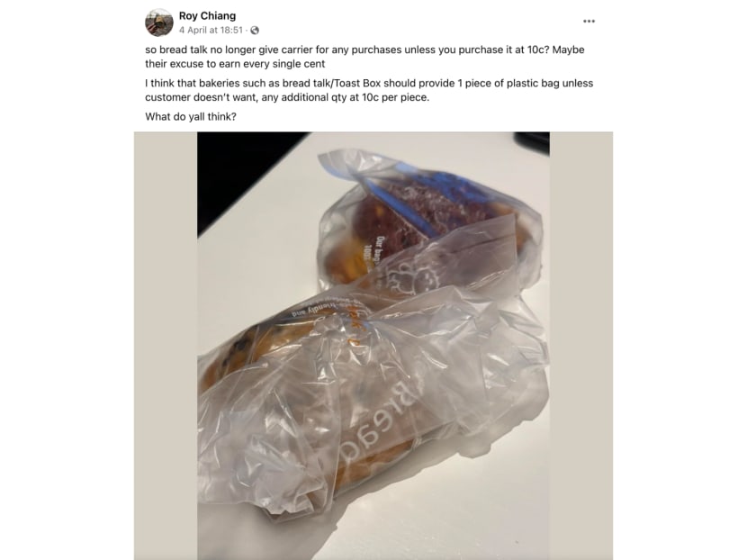Click the 'What do yall think?' line
Viewport: 747px width, 560px height.
191,117
